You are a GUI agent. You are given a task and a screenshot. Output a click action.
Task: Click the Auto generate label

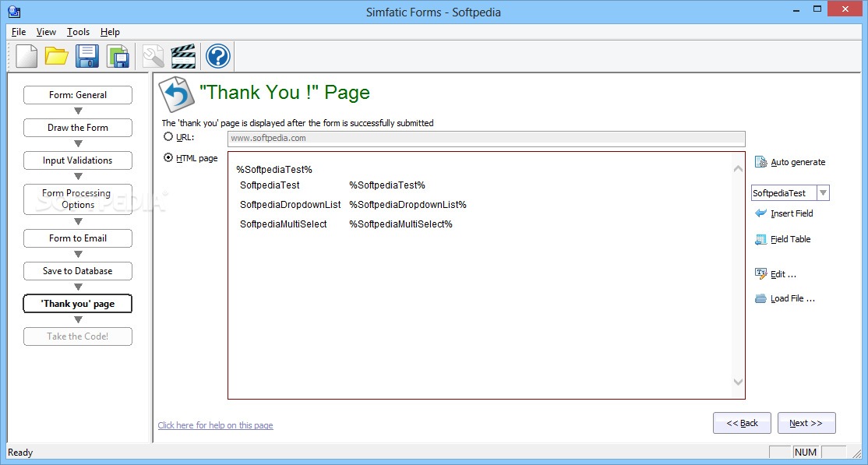point(798,162)
